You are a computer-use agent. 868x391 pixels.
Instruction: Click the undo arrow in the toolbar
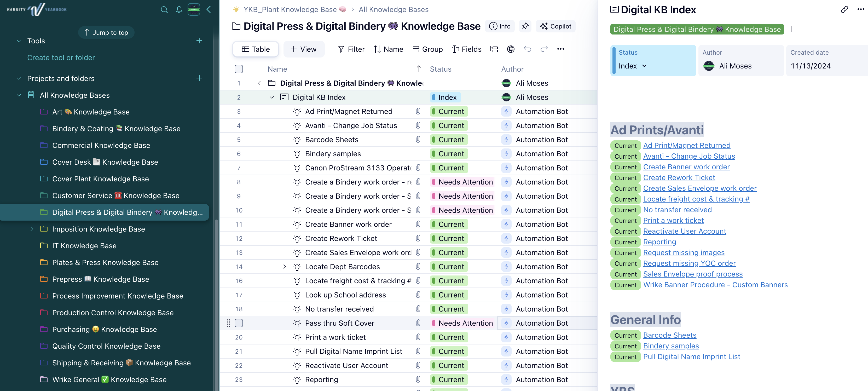pyautogui.click(x=527, y=49)
